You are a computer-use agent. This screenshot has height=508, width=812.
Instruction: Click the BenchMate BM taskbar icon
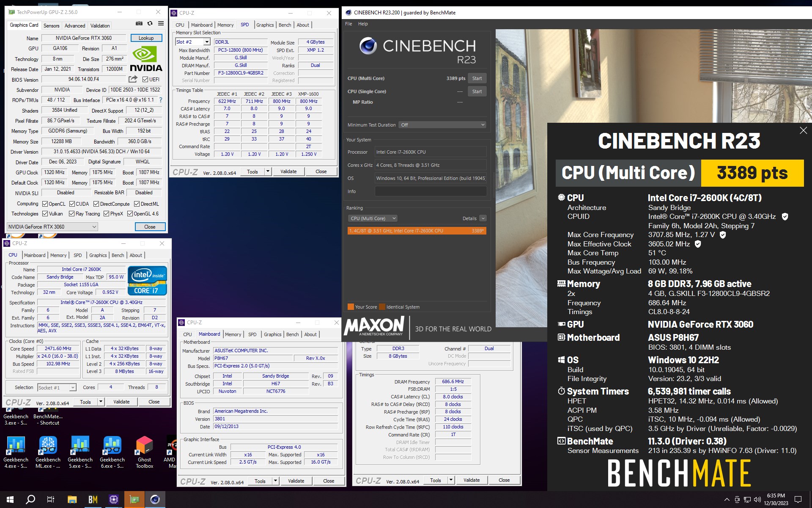click(93, 500)
